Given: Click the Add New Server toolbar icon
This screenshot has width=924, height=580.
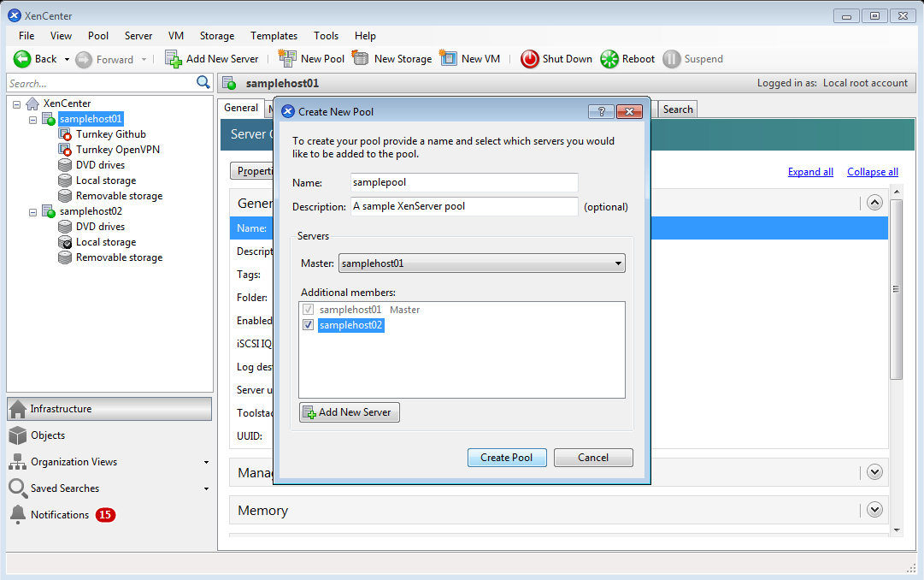Looking at the screenshot, I should 174,59.
